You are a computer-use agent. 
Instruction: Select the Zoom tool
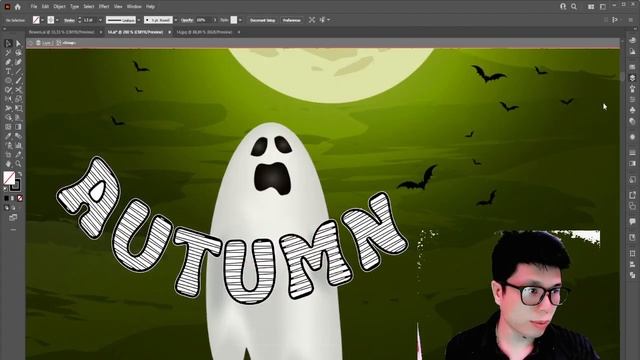(18, 164)
